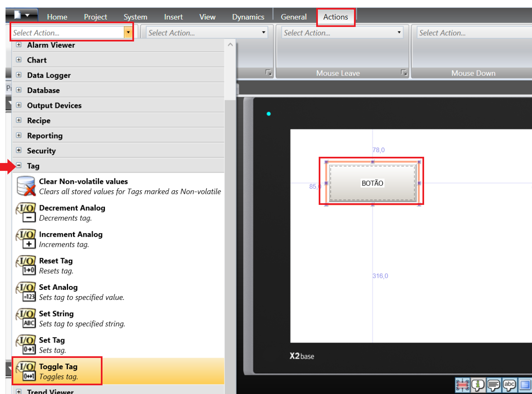Switch to the Dynamics ribbon tab

(x=248, y=17)
